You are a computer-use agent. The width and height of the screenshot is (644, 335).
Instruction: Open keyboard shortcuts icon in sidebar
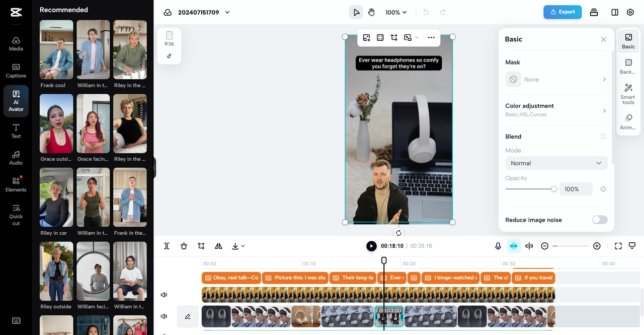click(16, 320)
